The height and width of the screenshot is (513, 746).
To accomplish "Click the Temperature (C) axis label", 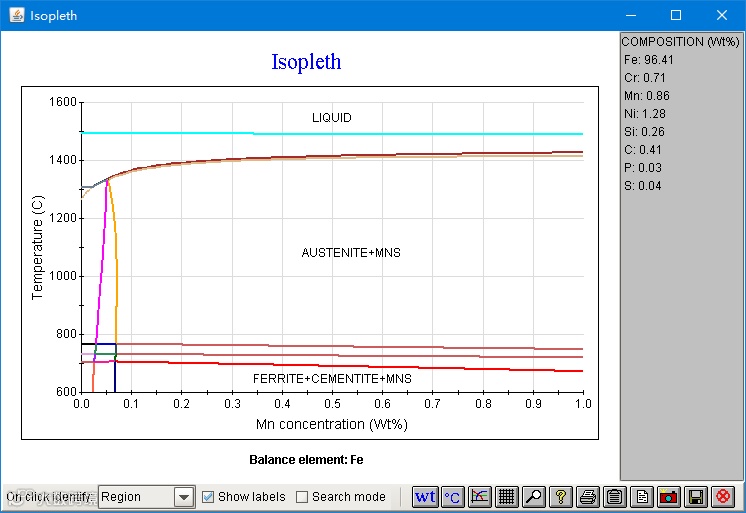I will pyautogui.click(x=37, y=247).
